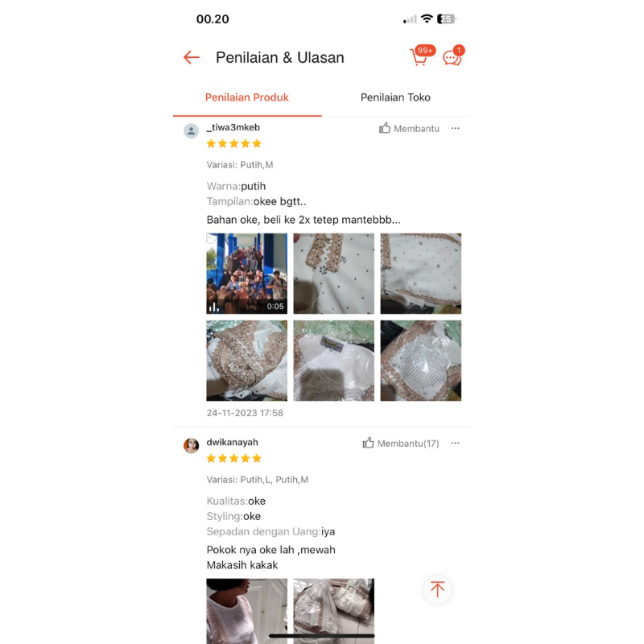This screenshot has height=644, width=644.
Task: Open the chat messages icon
Action: point(453,56)
